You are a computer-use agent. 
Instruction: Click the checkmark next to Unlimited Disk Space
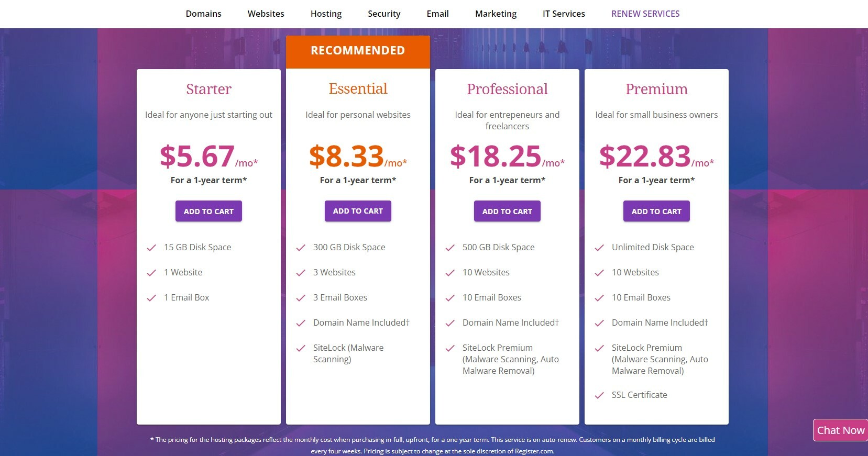tap(599, 247)
